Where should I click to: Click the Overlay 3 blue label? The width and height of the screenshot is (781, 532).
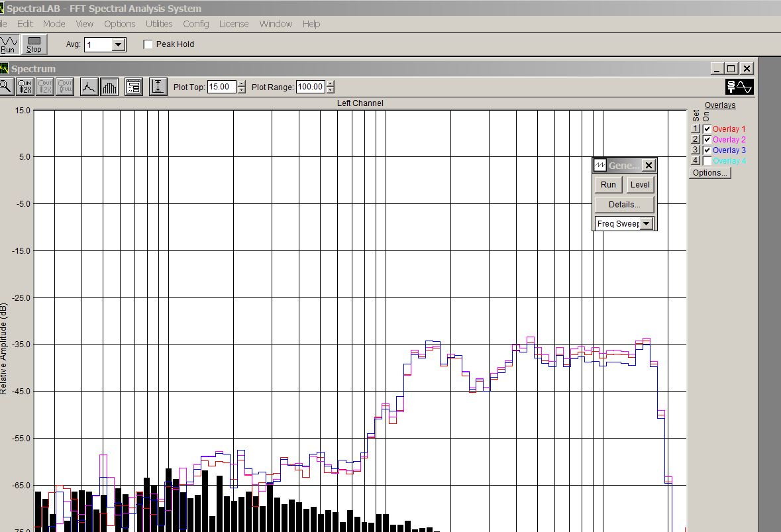coord(729,150)
